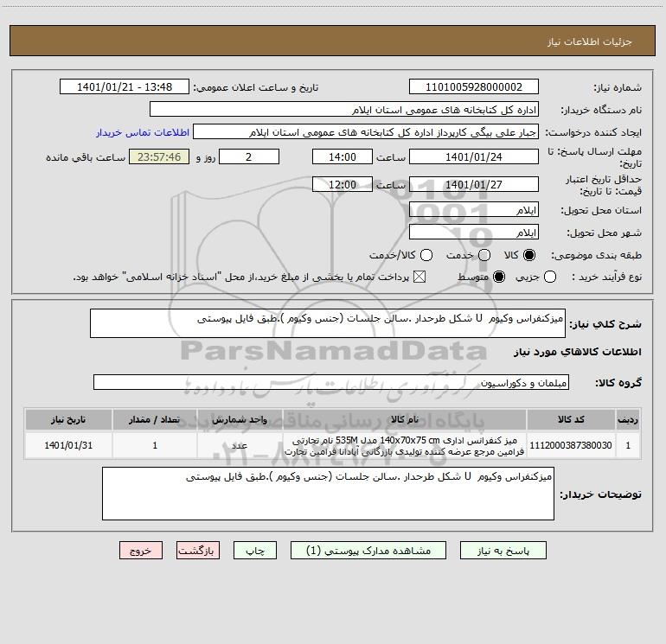The height and width of the screenshot is (644, 666).
Task: Click the announcement date field 1401/01/21 - 13:48
Action: [x=125, y=86]
